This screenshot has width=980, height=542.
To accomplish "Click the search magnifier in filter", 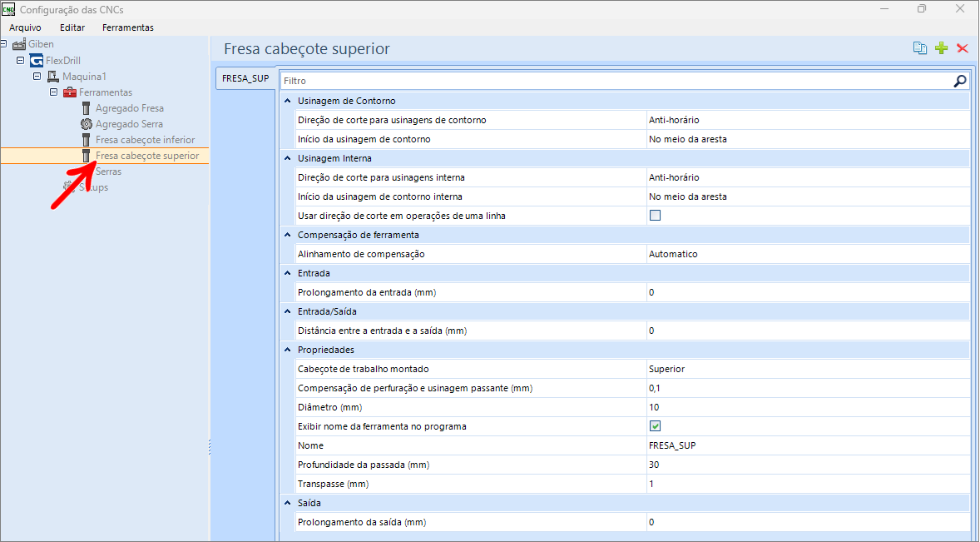I will click(x=960, y=81).
